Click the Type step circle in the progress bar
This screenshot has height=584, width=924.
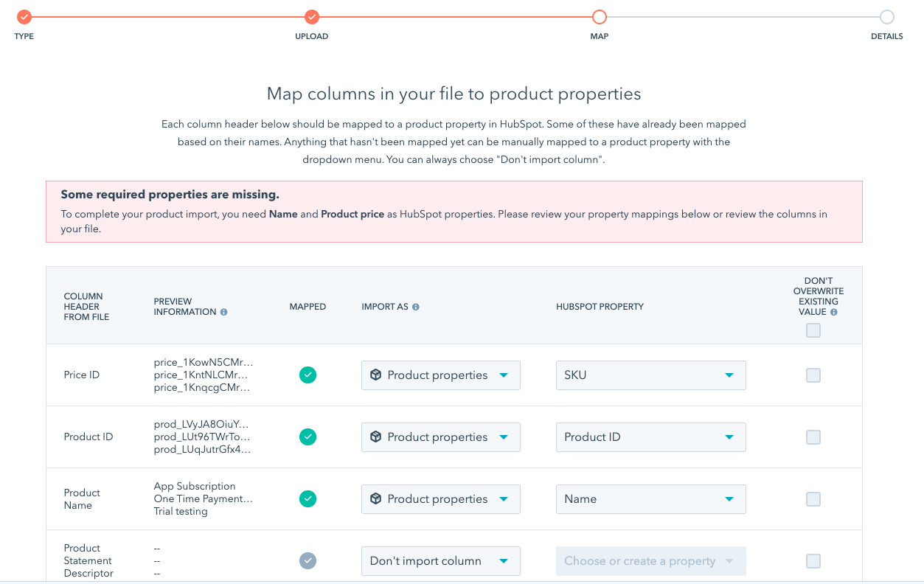(x=24, y=17)
